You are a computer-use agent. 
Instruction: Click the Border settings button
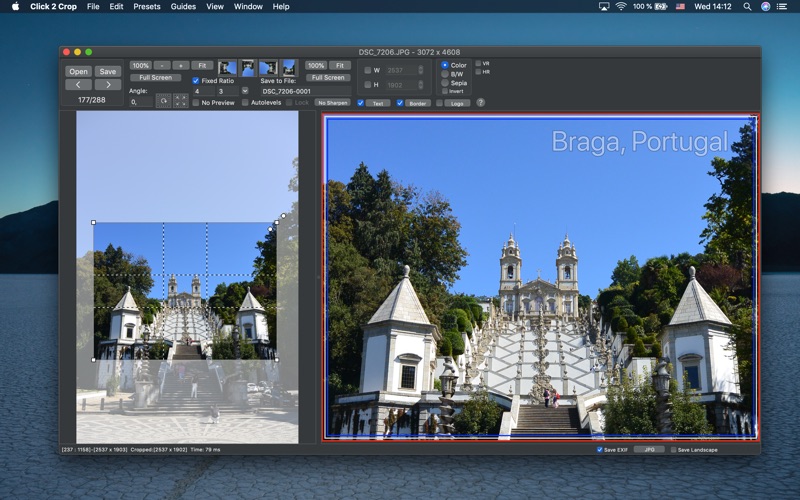coord(417,103)
